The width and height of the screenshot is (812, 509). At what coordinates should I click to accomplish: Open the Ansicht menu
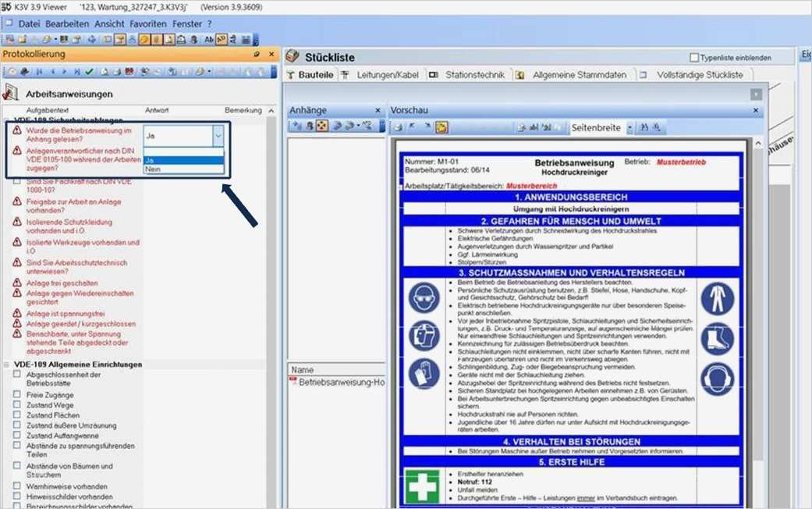click(x=109, y=24)
